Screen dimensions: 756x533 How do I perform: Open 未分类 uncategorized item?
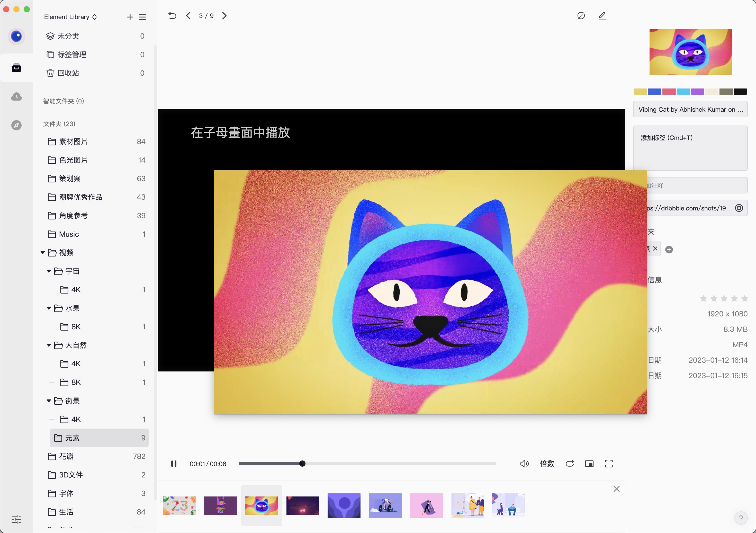tap(96, 36)
